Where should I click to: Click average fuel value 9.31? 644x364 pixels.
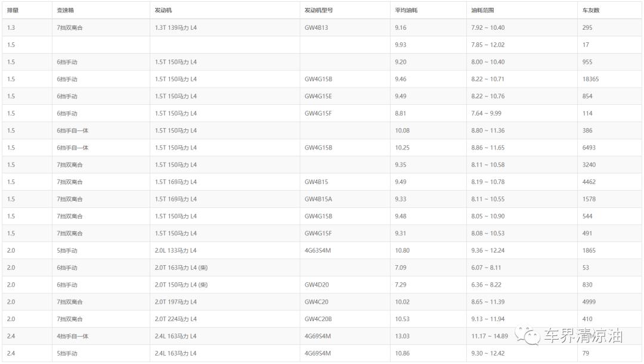click(401, 234)
